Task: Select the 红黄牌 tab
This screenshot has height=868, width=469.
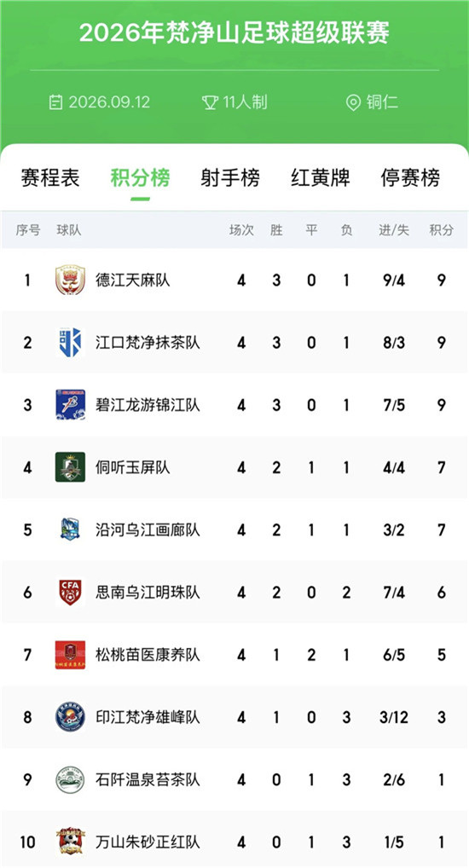Action: pyautogui.click(x=320, y=178)
